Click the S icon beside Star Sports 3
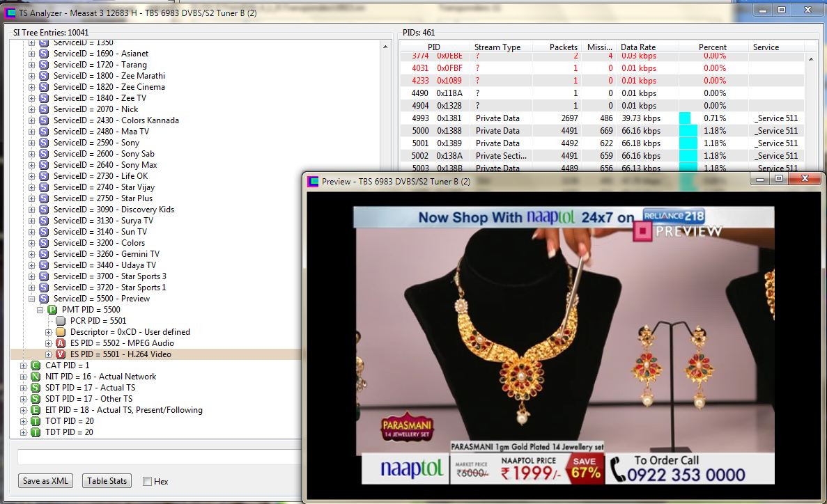 tap(44, 276)
